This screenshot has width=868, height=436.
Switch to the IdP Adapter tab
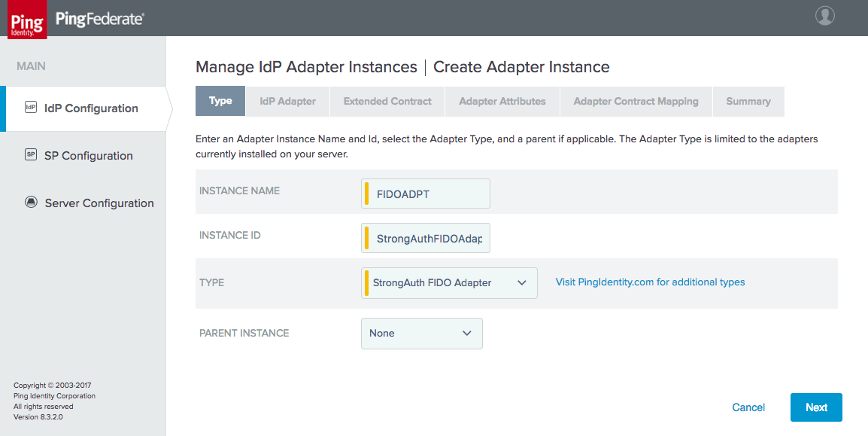(288, 102)
